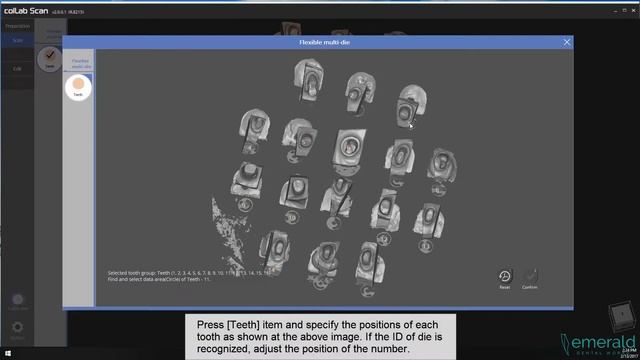Switch to the Edit stage tab
640x360 pixels.
point(17,69)
